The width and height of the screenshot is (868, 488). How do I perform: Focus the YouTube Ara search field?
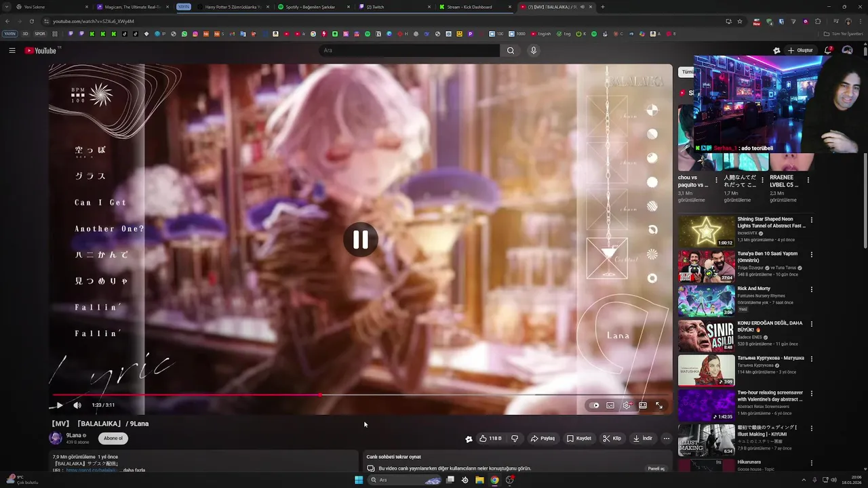pos(410,50)
